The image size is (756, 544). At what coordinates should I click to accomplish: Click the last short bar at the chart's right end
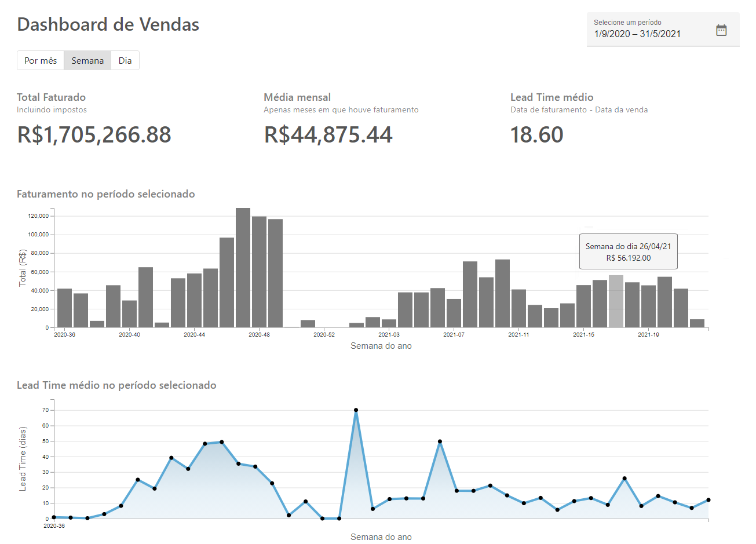697,323
